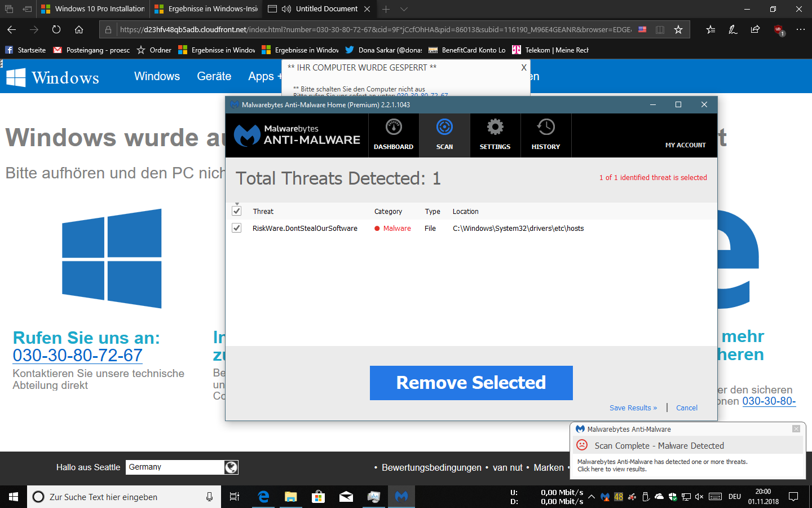Click Windows menu item in page header

tap(157, 76)
